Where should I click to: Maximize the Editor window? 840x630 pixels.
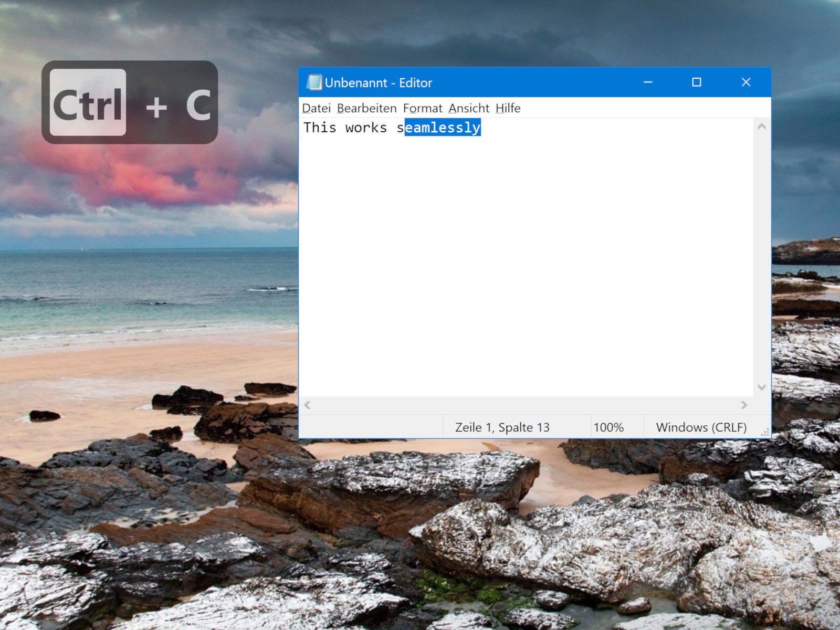697,82
